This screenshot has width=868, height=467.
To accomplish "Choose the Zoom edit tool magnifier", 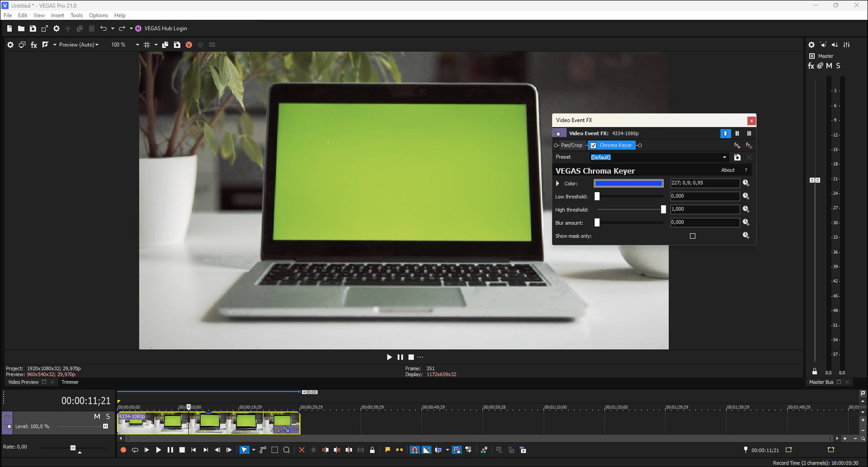I will pos(286,450).
